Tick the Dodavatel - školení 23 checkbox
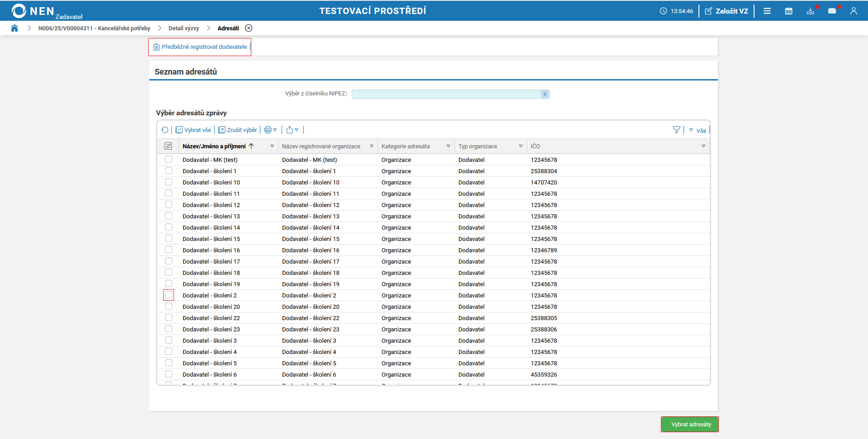Viewport: 868px width, 439px height. coord(169,329)
